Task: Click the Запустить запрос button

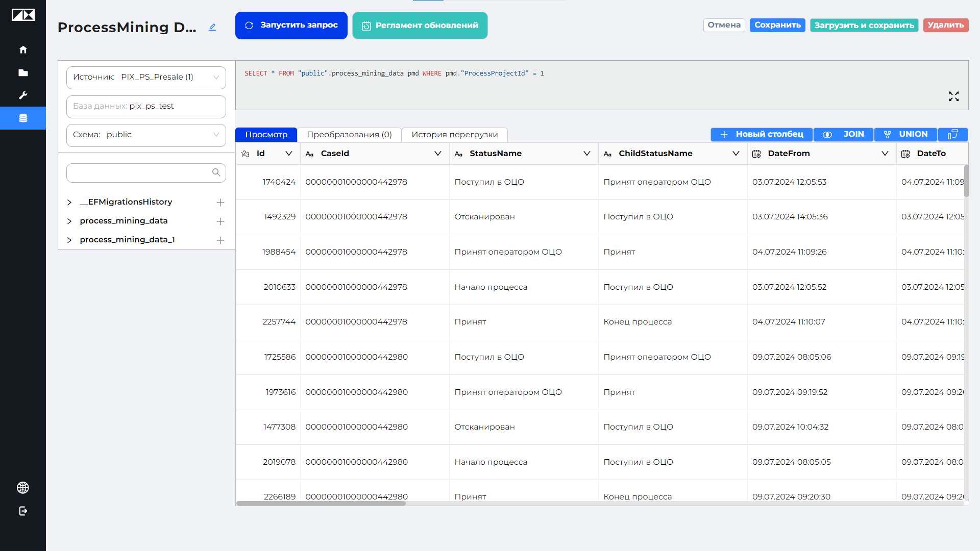Action: pyautogui.click(x=291, y=26)
